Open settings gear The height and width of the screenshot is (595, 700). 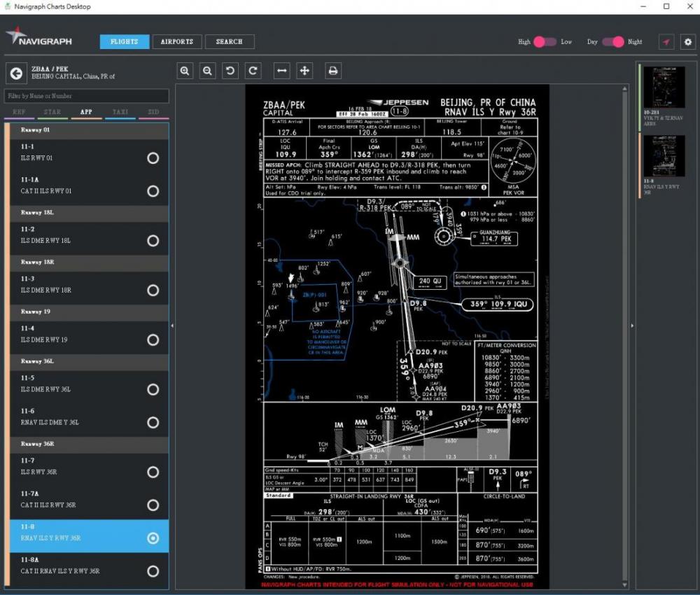[688, 41]
